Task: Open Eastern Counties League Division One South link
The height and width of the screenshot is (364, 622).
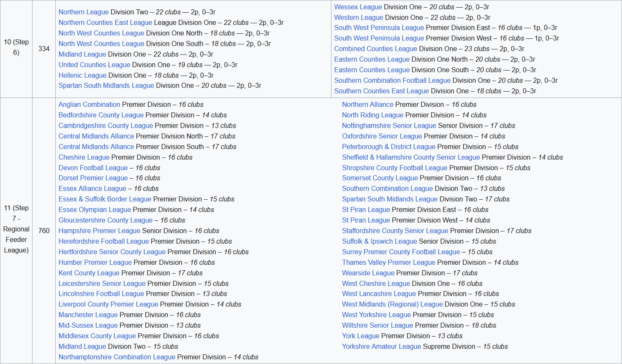Action: click(x=372, y=70)
